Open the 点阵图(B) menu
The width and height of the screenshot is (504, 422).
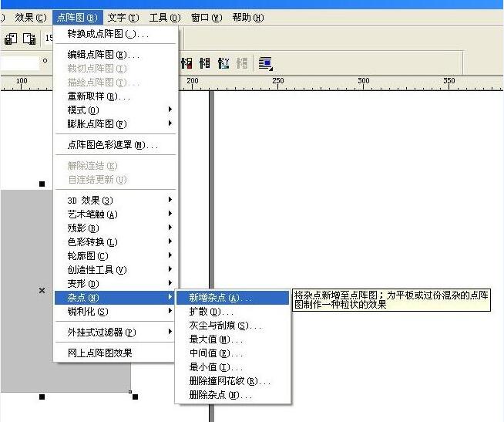78,18
